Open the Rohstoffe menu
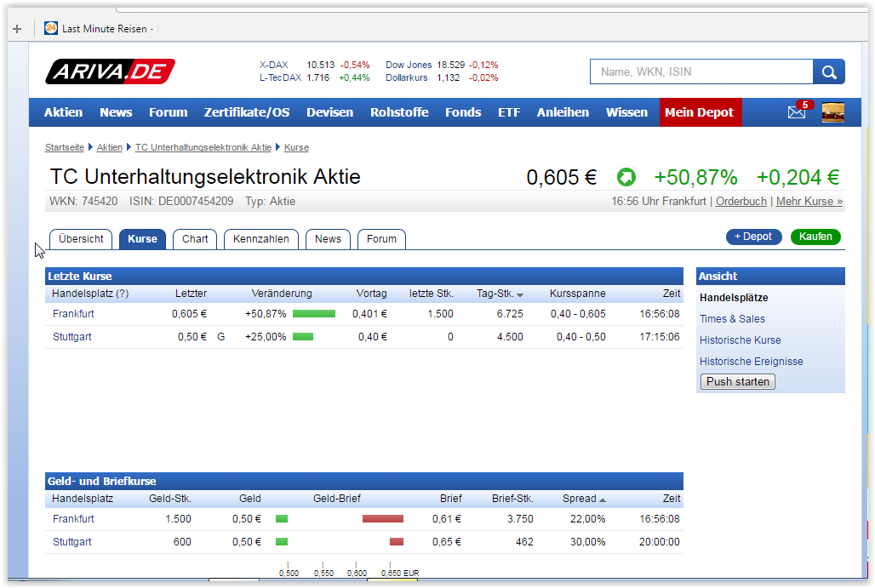875x588 pixels. click(399, 112)
